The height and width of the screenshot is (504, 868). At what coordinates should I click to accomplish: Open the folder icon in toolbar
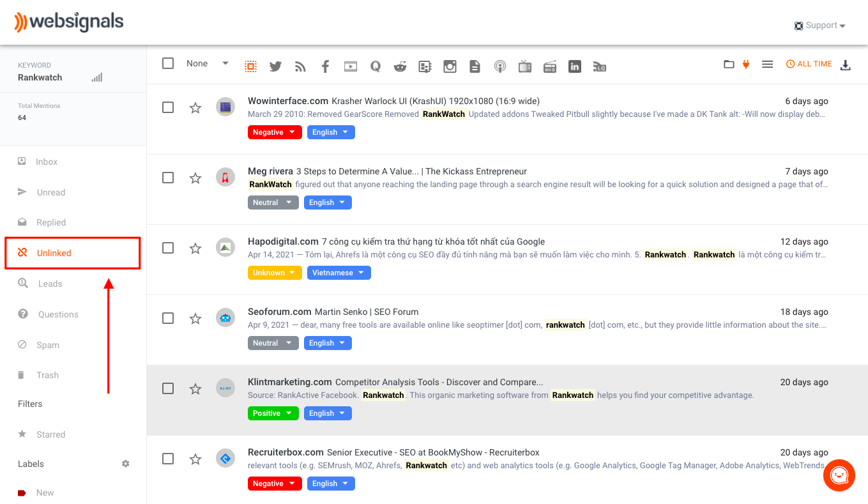[729, 64]
